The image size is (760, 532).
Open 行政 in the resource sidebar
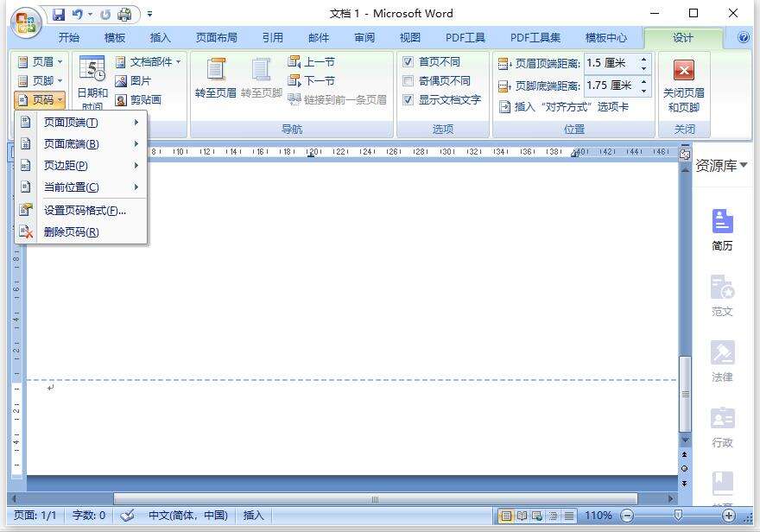coord(722,427)
